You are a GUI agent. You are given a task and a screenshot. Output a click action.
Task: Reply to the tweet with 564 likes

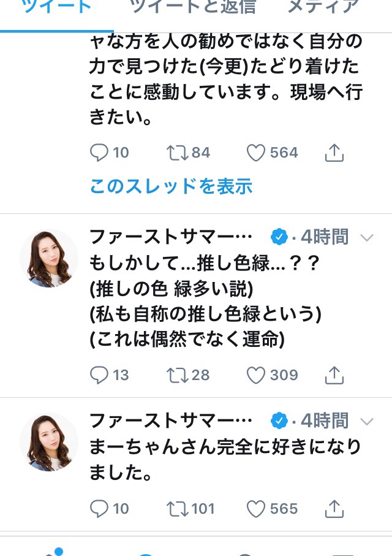(99, 153)
